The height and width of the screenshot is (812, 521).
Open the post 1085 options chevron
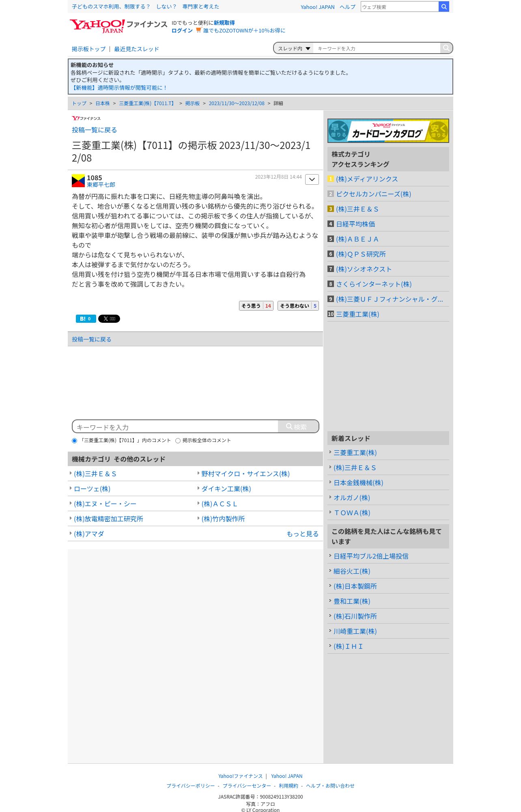312,179
